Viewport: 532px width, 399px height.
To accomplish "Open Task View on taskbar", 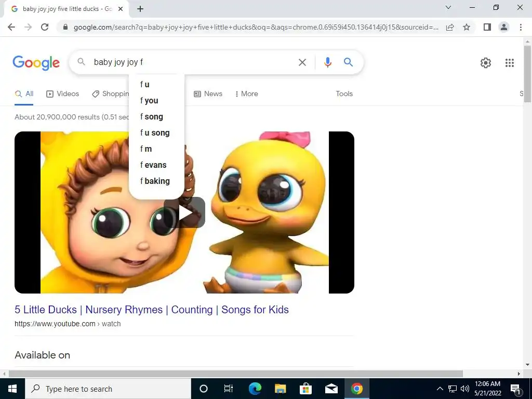I will [x=229, y=389].
